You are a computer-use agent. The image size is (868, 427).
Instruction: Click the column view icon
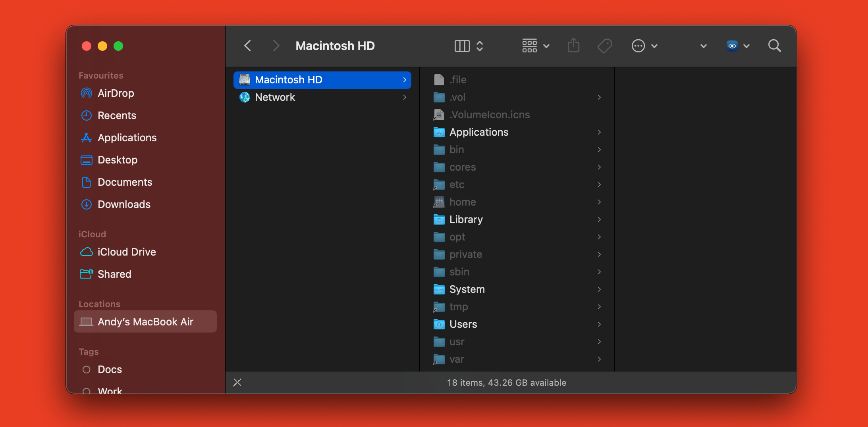462,46
